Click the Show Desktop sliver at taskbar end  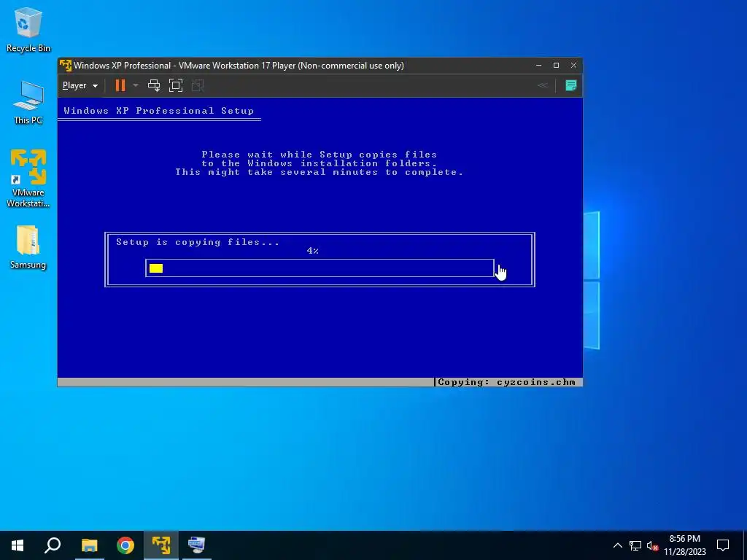pyautogui.click(x=745, y=545)
